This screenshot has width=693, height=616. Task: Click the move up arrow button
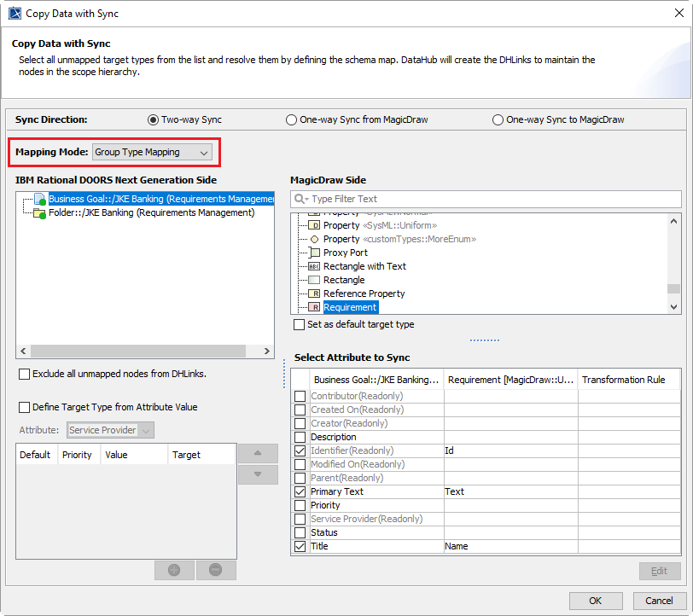(258, 454)
